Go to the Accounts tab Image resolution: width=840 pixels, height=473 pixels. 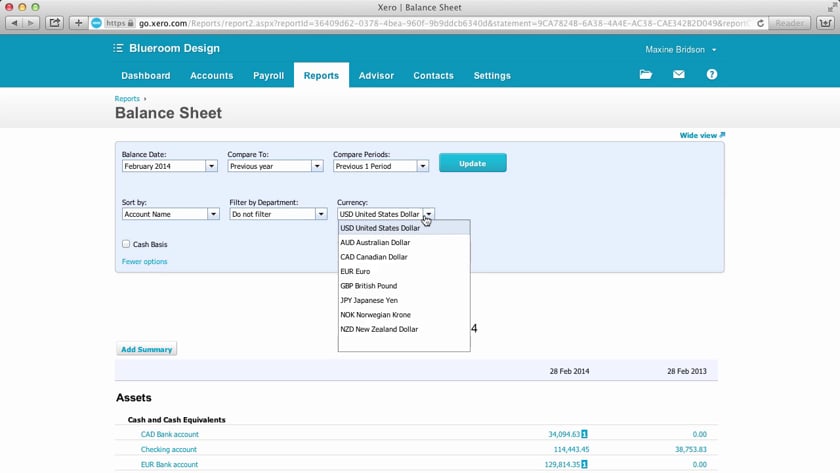(x=212, y=76)
